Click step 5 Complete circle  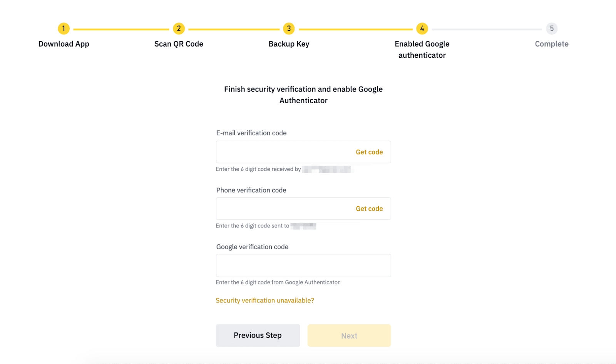552,28
